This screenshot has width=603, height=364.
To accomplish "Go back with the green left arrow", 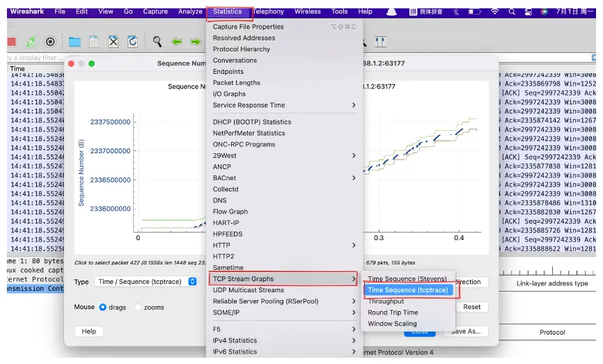I will click(x=177, y=42).
